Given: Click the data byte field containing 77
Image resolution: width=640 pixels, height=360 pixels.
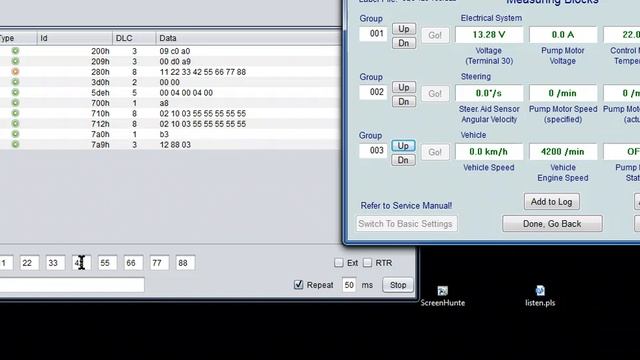Looking at the screenshot, I should click(159, 263).
